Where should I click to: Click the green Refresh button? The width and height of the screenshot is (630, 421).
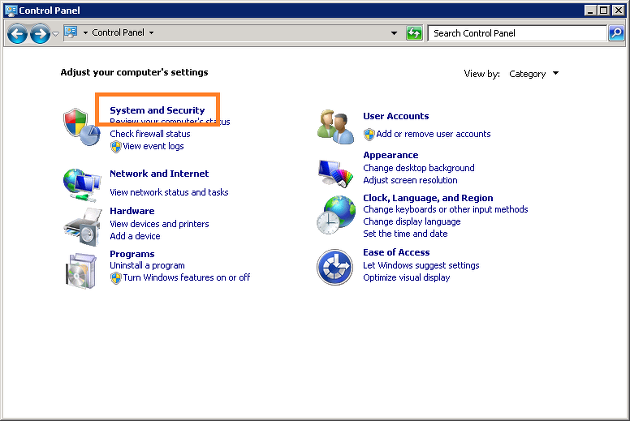tap(414, 33)
